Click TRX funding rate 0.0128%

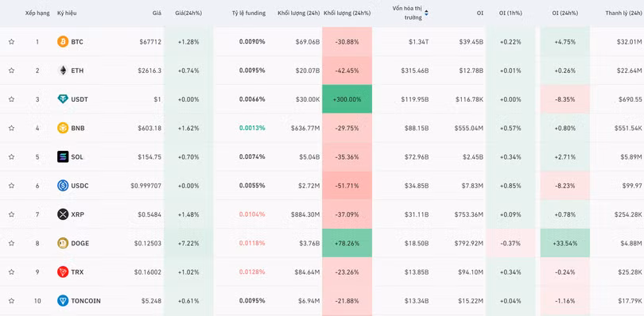point(252,272)
